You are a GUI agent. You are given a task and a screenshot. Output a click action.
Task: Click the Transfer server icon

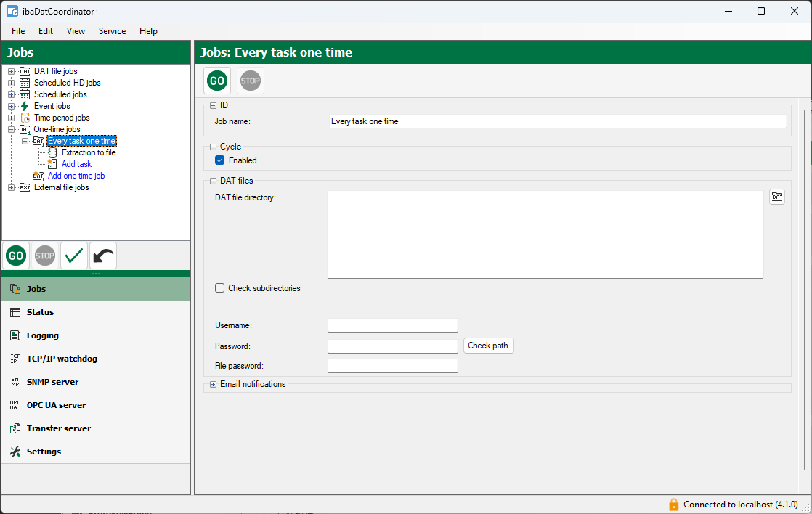tap(15, 428)
